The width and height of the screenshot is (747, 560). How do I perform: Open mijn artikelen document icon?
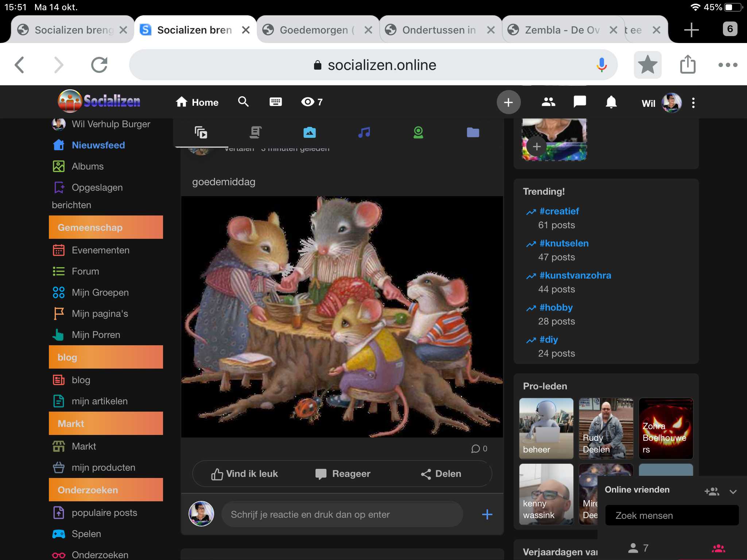58,401
